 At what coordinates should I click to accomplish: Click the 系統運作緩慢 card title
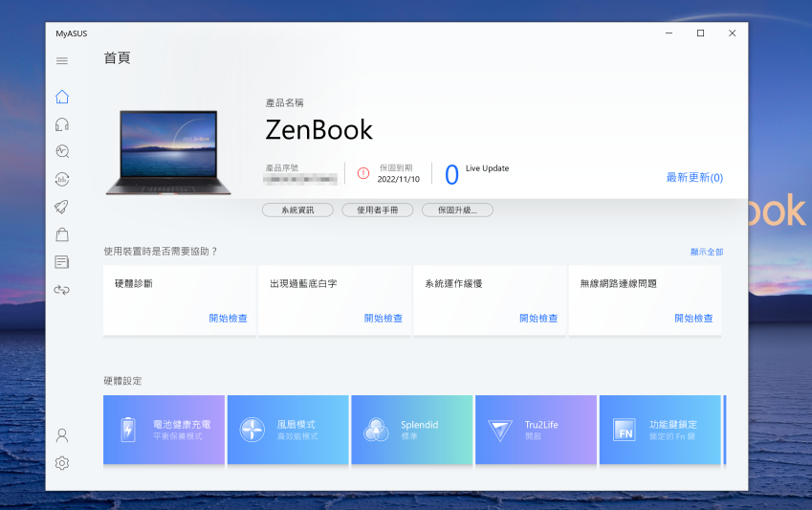click(x=453, y=283)
